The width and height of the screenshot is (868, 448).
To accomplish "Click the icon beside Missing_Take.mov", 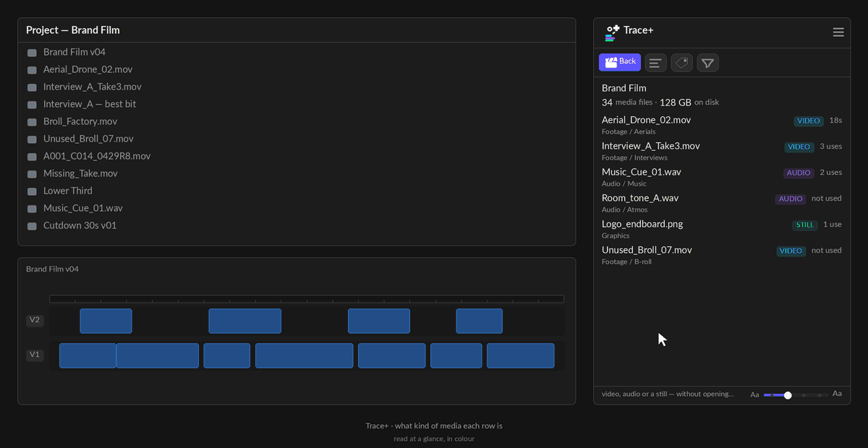I will 32,174.
